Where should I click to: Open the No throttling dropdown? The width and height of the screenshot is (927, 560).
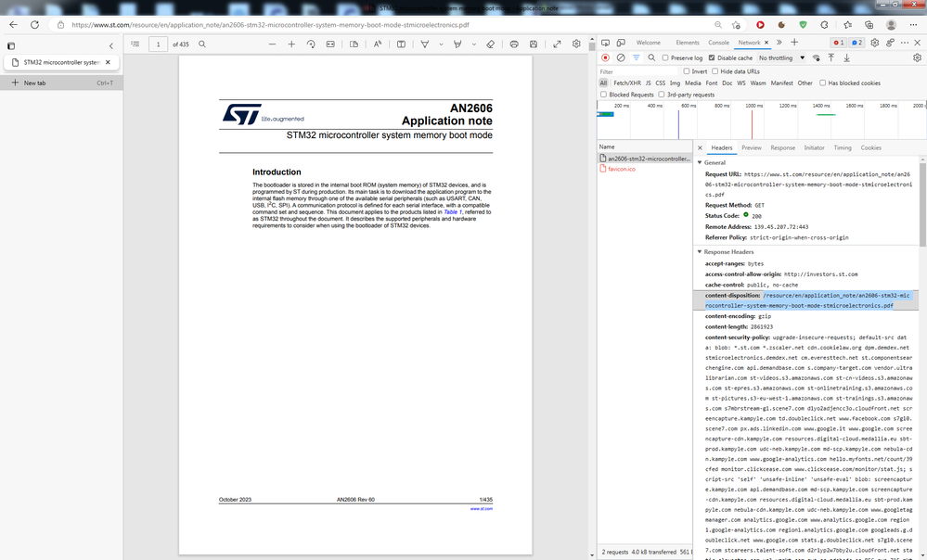(781, 57)
